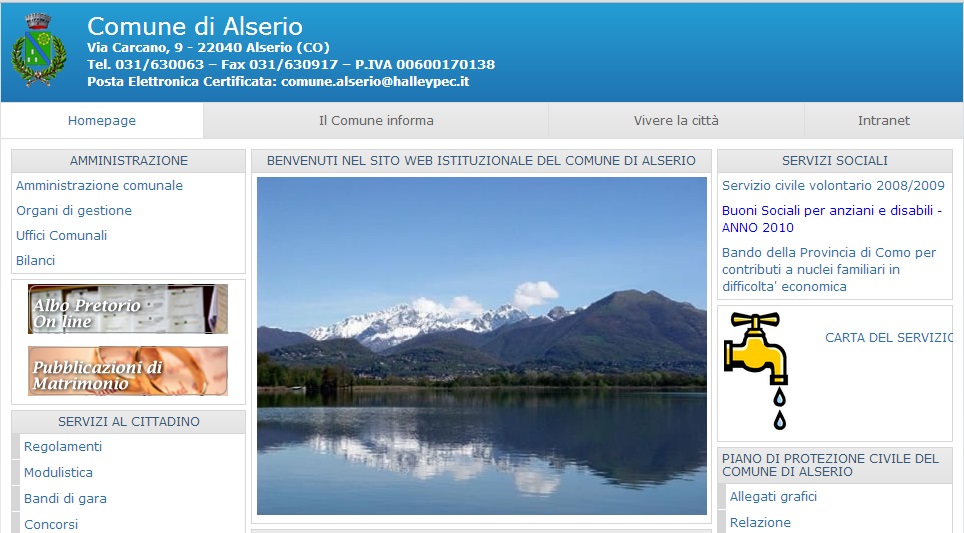Click the Via Carcano address line
This screenshot has width=964, height=533.
tap(208, 47)
